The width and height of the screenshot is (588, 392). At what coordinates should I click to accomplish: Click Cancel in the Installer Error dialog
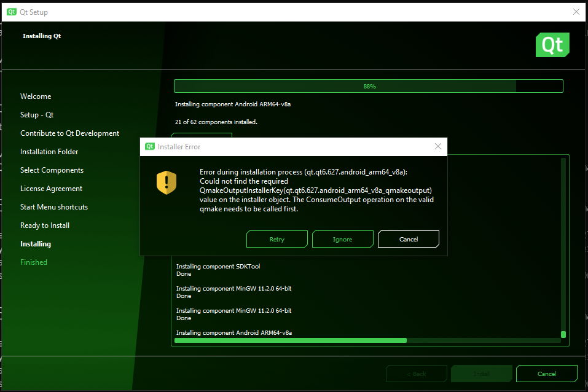pyautogui.click(x=409, y=239)
